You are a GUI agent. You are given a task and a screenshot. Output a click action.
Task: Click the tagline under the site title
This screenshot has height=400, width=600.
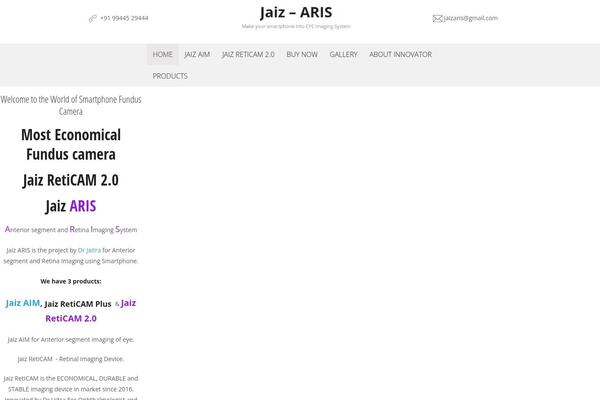click(296, 26)
